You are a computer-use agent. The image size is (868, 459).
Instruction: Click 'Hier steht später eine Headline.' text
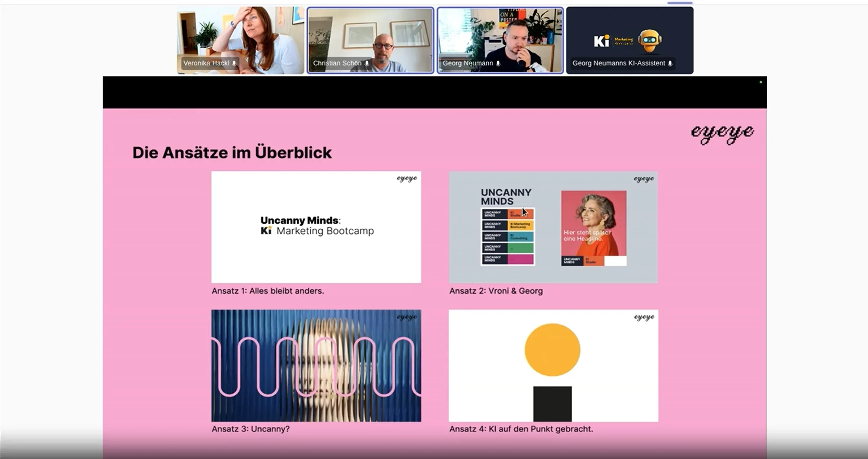[587, 235]
